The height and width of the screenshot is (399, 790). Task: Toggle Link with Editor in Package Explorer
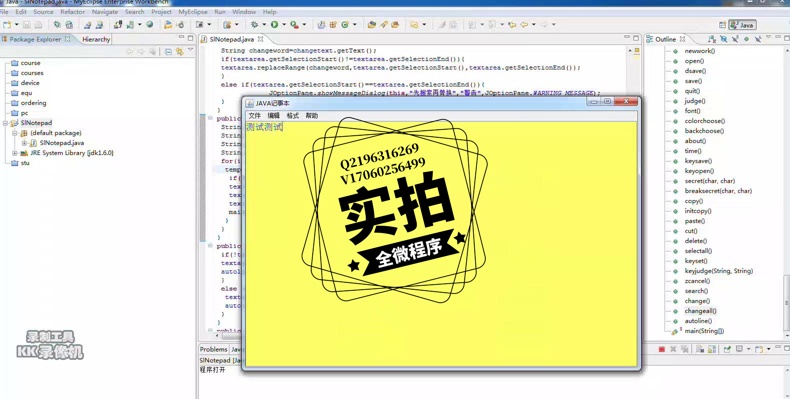pos(179,51)
